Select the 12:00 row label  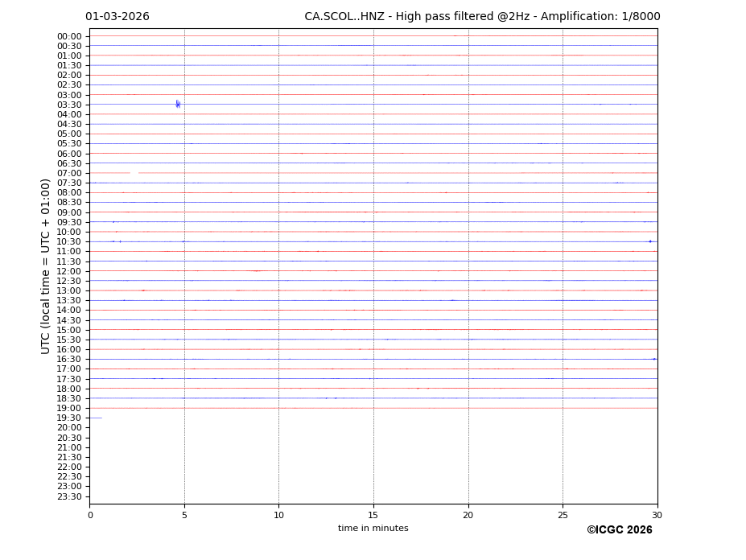[x=69, y=271]
